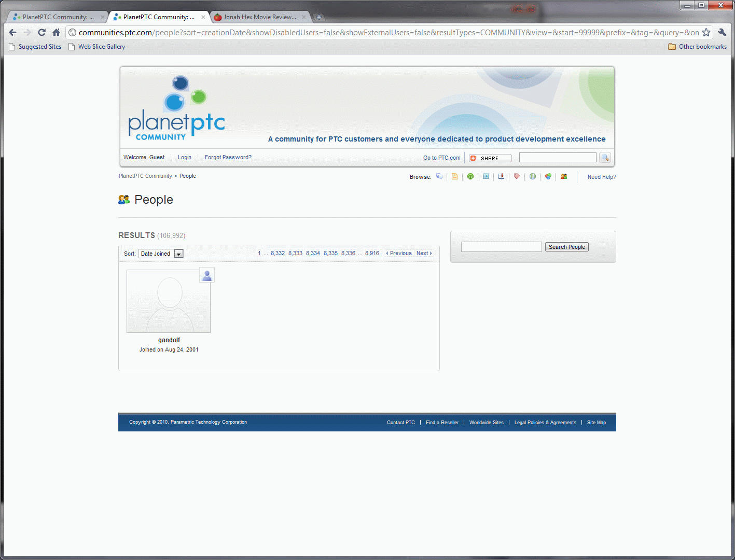Click Go to PTC.com link
735x560 pixels.
(x=442, y=158)
